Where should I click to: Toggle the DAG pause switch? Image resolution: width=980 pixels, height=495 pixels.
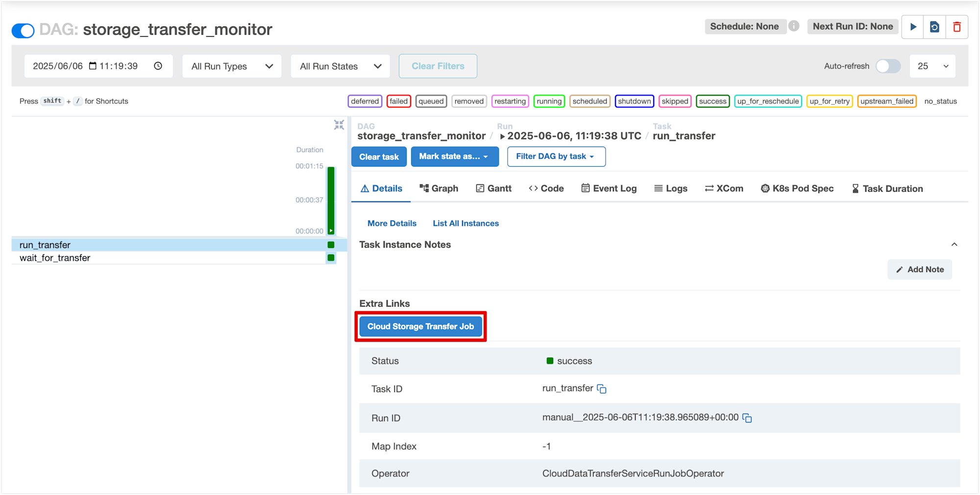point(23,30)
